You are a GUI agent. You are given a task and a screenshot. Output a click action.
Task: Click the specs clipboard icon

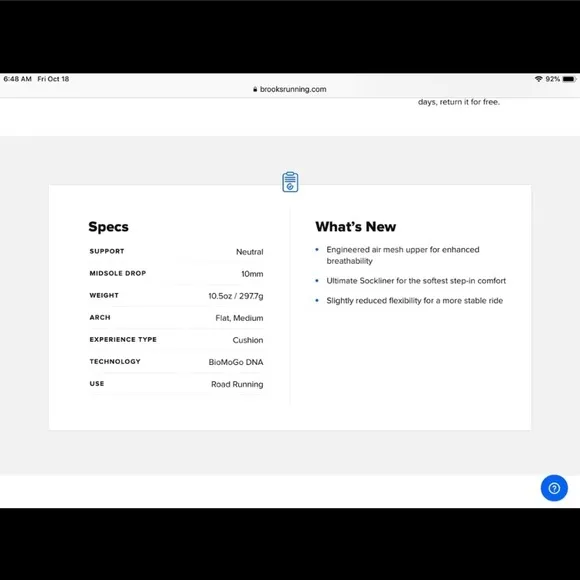coord(290,182)
